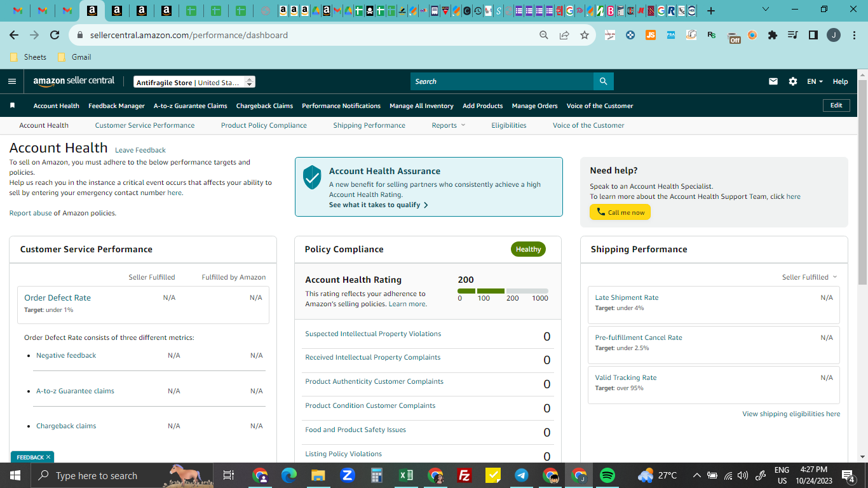Open the Gmail bookmark
Viewport: 868px width, 488px height.
point(74,57)
